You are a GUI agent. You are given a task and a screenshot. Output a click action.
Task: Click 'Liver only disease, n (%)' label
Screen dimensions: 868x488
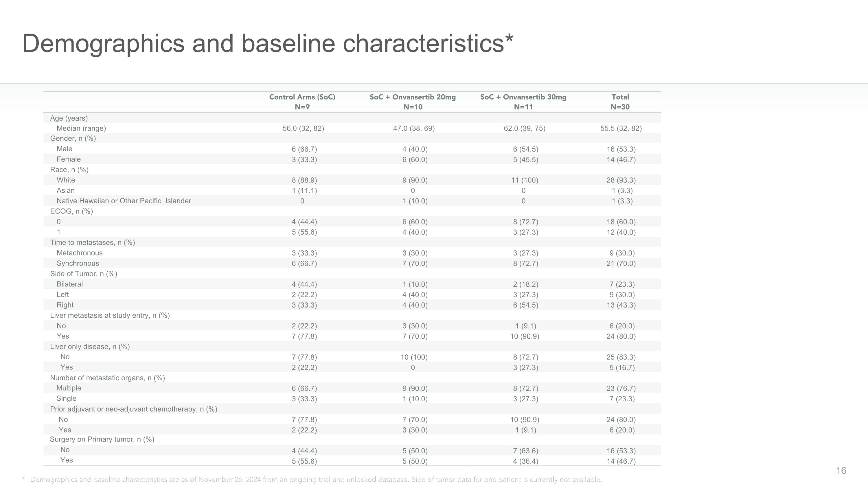(x=90, y=347)
